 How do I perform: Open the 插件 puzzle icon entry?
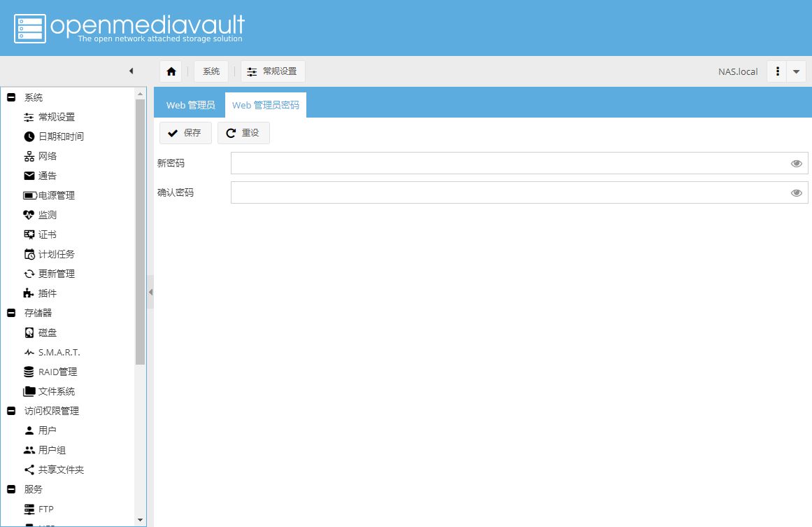pos(41,293)
